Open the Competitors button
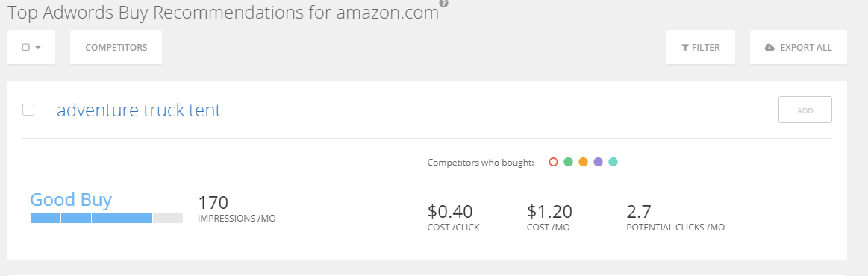 (116, 47)
